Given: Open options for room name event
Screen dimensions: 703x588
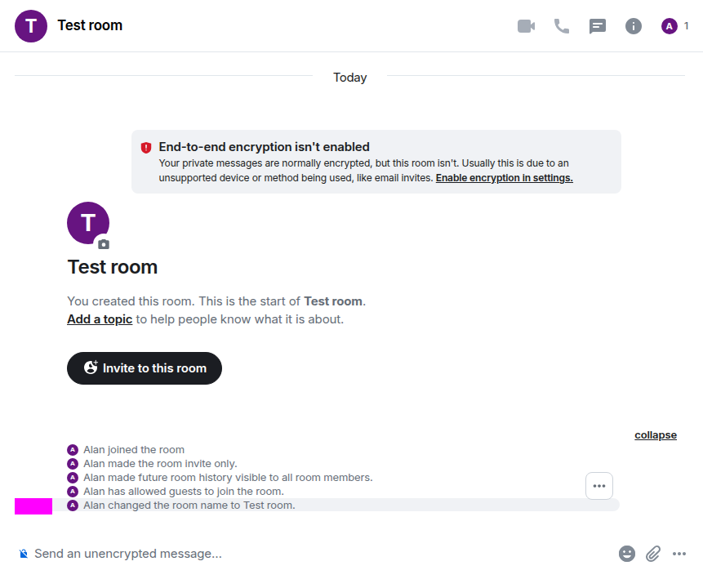Looking at the screenshot, I should [x=599, y=486].
